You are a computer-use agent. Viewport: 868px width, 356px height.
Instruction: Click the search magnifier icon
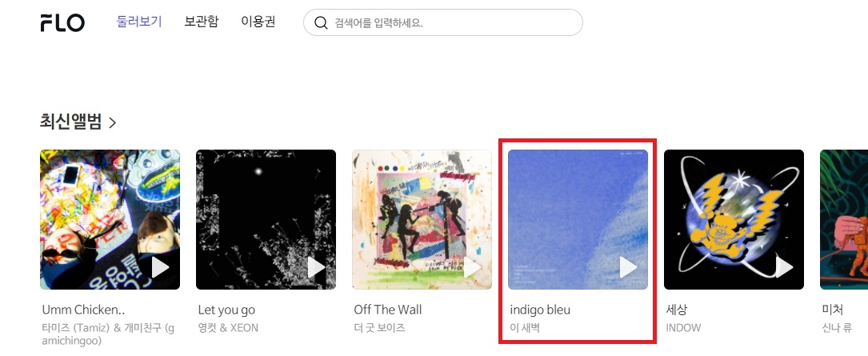(321, 22)
